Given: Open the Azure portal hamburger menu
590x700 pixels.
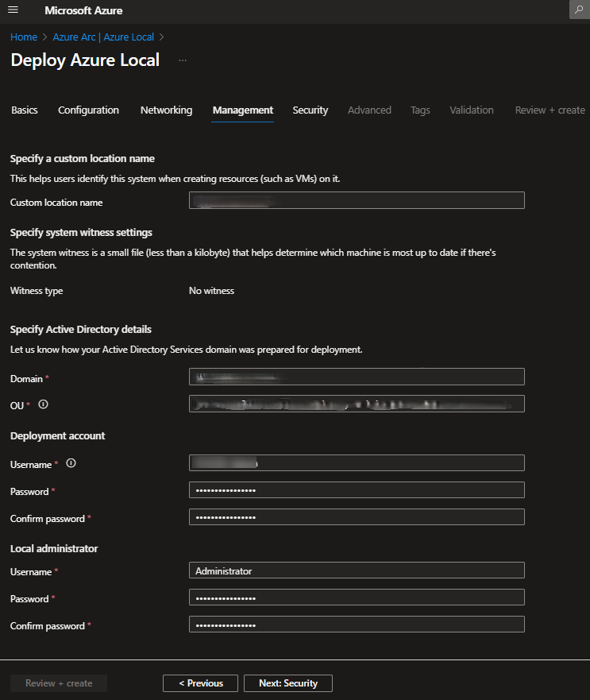Looking at the screenshot, I should (13, 10).
